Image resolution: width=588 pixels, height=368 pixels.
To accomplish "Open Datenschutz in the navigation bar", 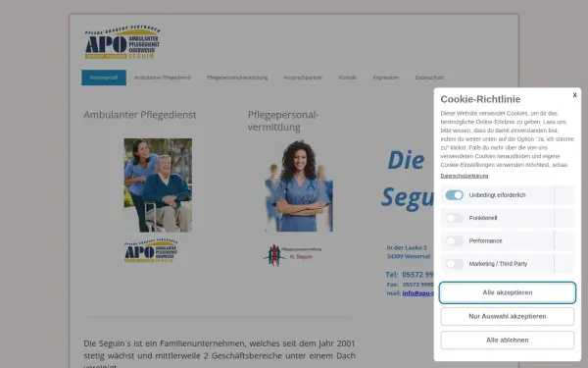I will (x=429, y=78).
